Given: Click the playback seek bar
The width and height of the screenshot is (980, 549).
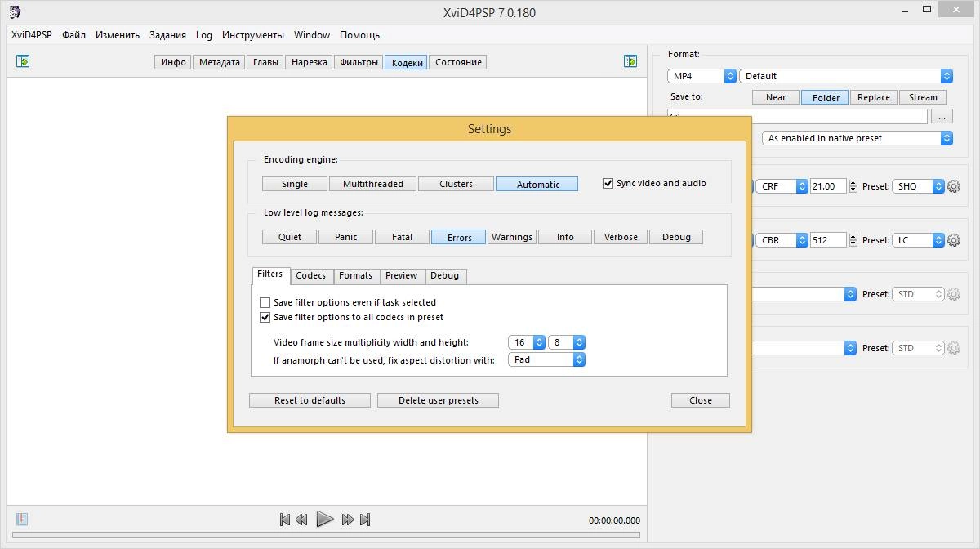Looking at the screenshot, I should tap(327, 536).
